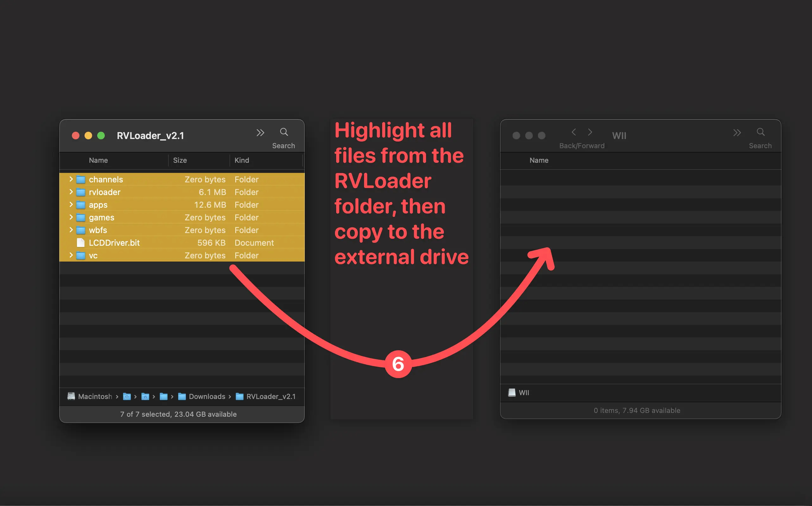
Task: Open toolbar overflow chevrons in RVLoader window
Action: pyautogui.click(x=260, y=133)
